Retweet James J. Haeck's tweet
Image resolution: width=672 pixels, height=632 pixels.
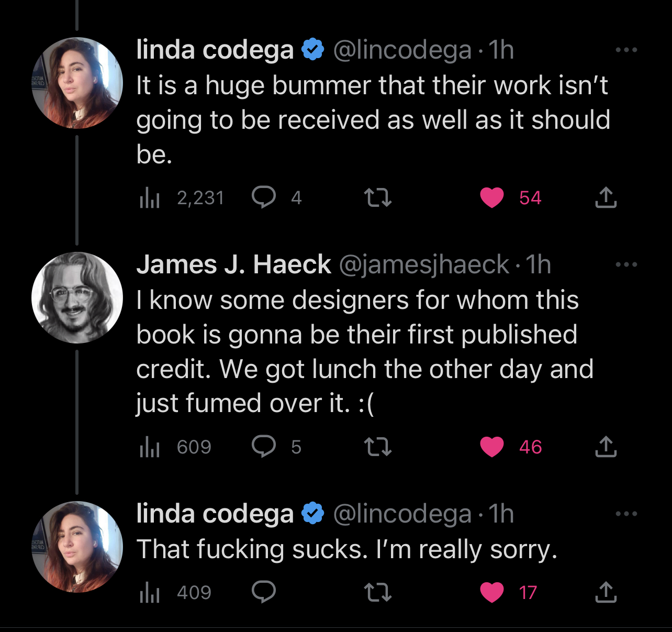coord(377,447)
